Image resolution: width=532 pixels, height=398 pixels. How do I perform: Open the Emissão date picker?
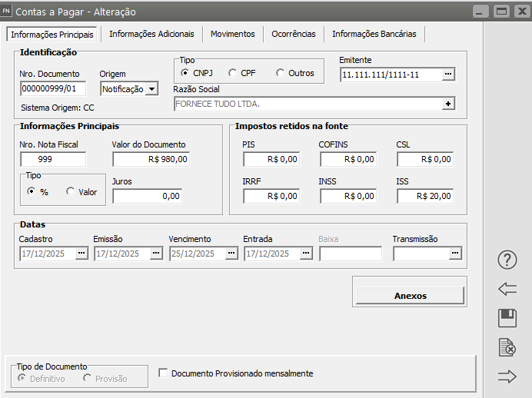pyautogui.click(x=156, y=254)
